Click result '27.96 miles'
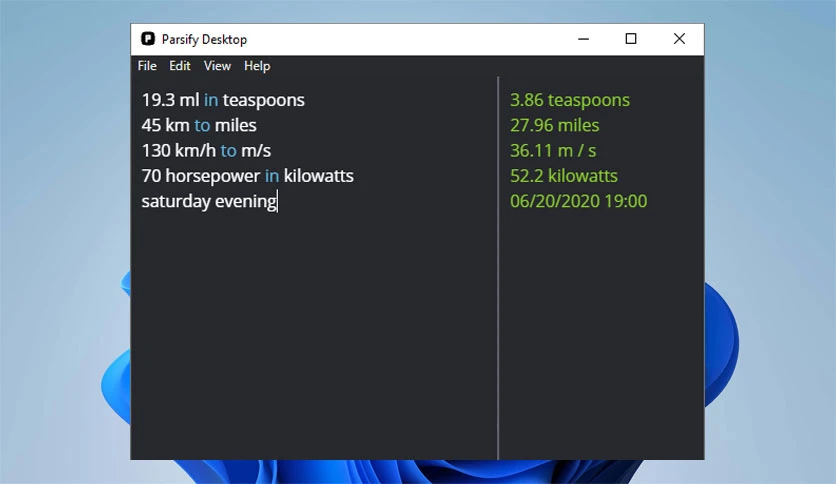This screenshot has width=836, height=484. click(x=554, y=125)
